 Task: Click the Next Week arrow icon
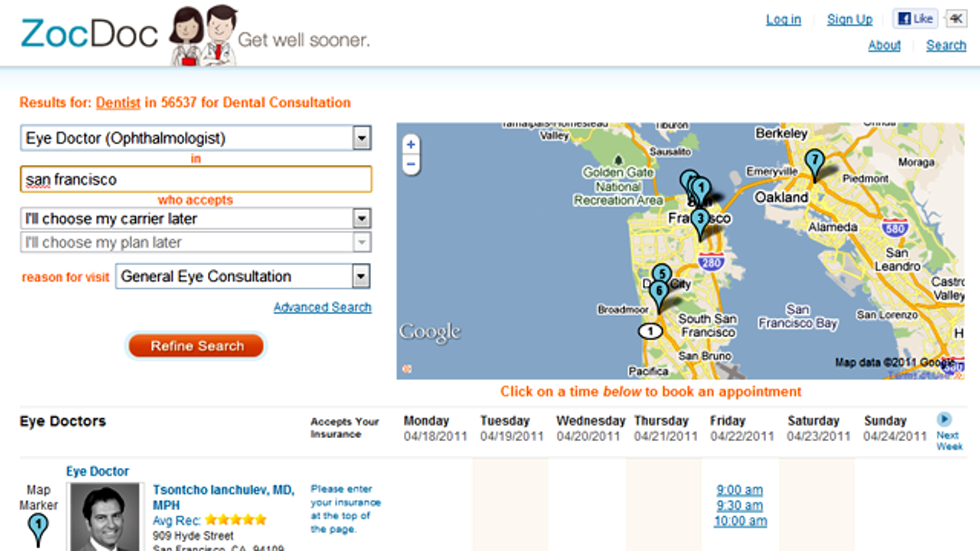(944, 419)
